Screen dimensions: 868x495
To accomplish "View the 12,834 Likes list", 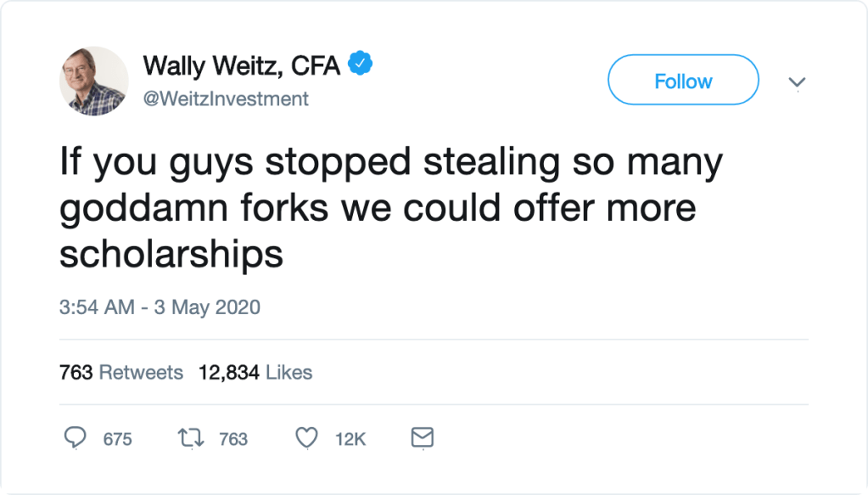I will click(x=255, y=373).
